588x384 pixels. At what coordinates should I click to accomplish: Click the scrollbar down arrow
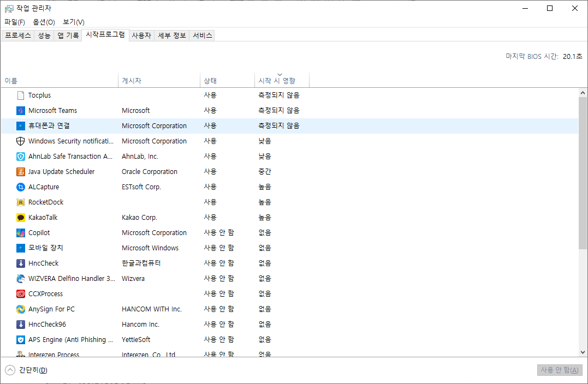coord(583,352)
